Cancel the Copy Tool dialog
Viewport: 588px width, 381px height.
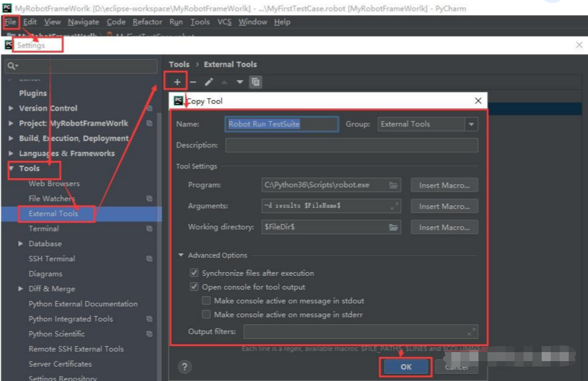click(456, 366)
